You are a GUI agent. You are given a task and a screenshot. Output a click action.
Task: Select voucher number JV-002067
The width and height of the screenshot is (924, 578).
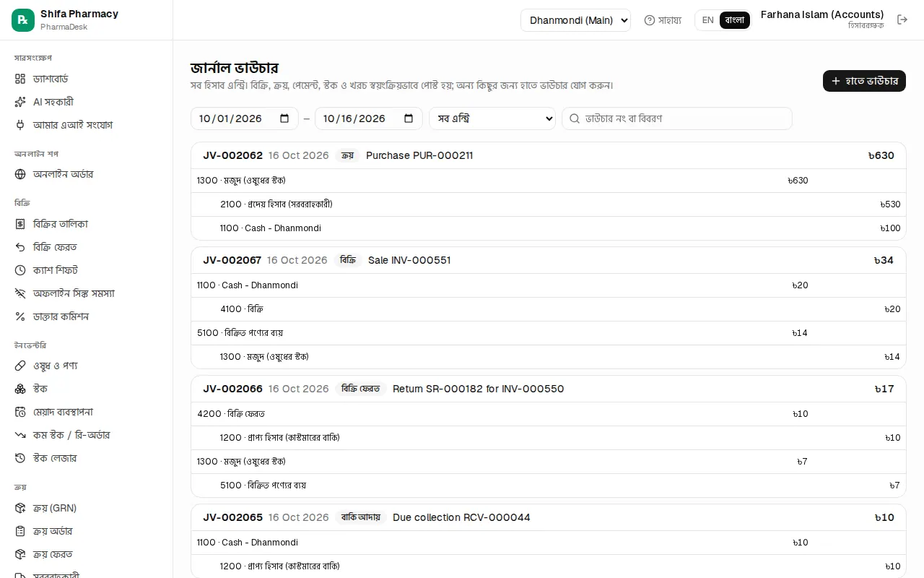pyautogui.click(x=232, y=260)
